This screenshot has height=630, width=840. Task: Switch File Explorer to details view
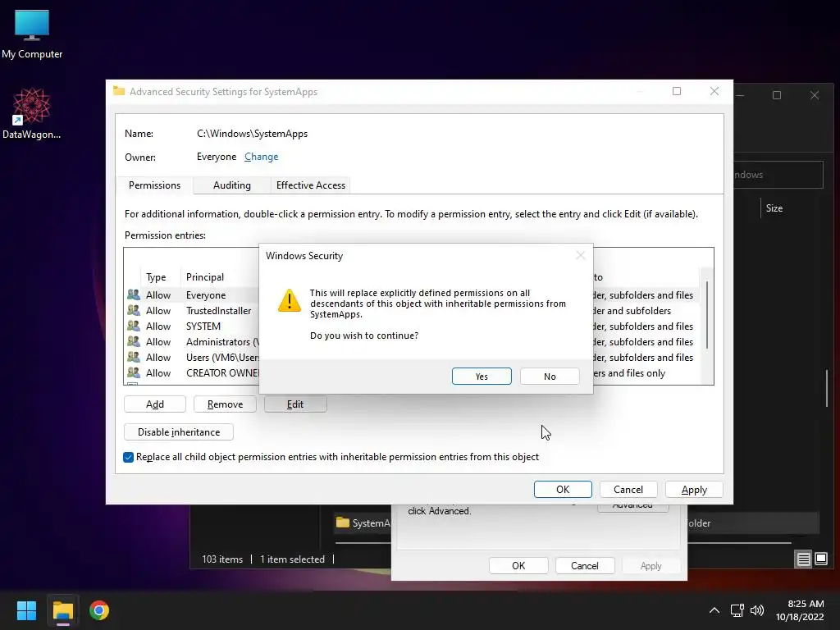804,559
